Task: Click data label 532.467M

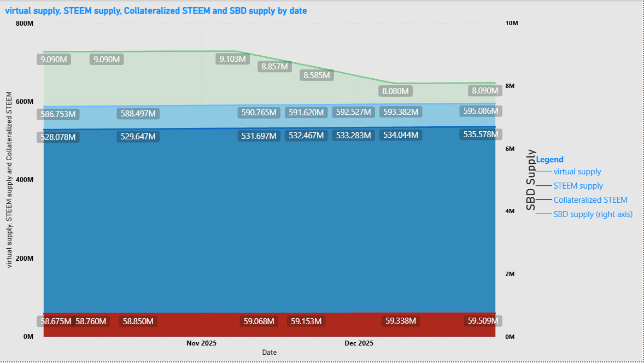Action: [x=306, y=136]
